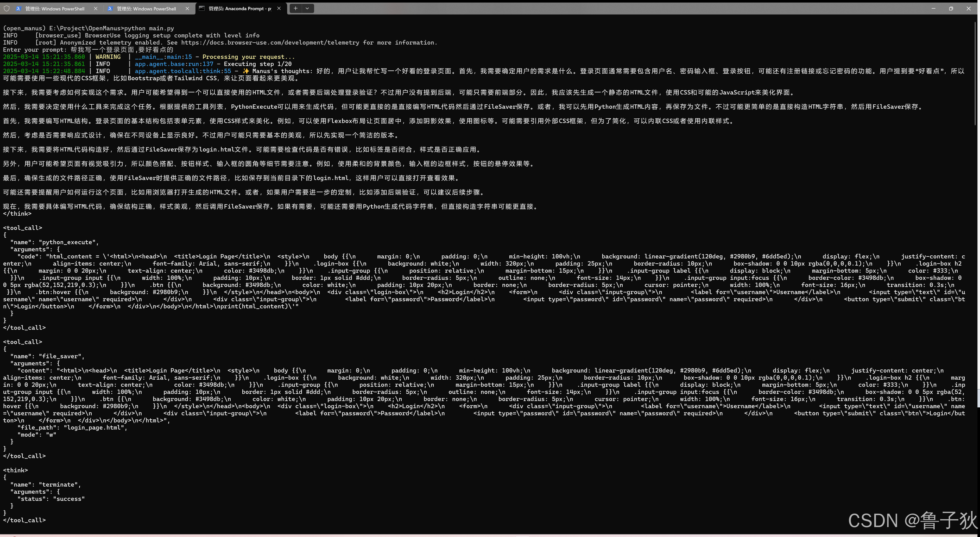Click the "Enter your prompt" input line
Viewport: 980px width, 537px height.
88,50
